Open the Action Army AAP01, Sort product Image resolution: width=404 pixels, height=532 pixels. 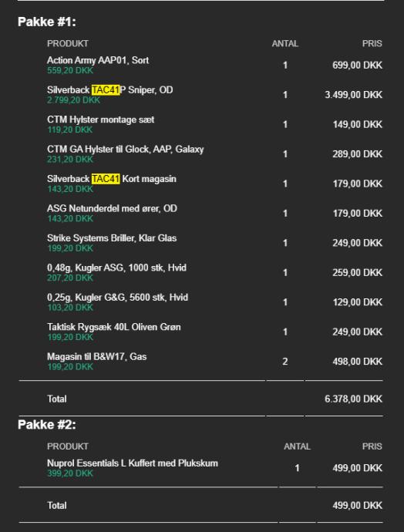(x=98, y=60)
